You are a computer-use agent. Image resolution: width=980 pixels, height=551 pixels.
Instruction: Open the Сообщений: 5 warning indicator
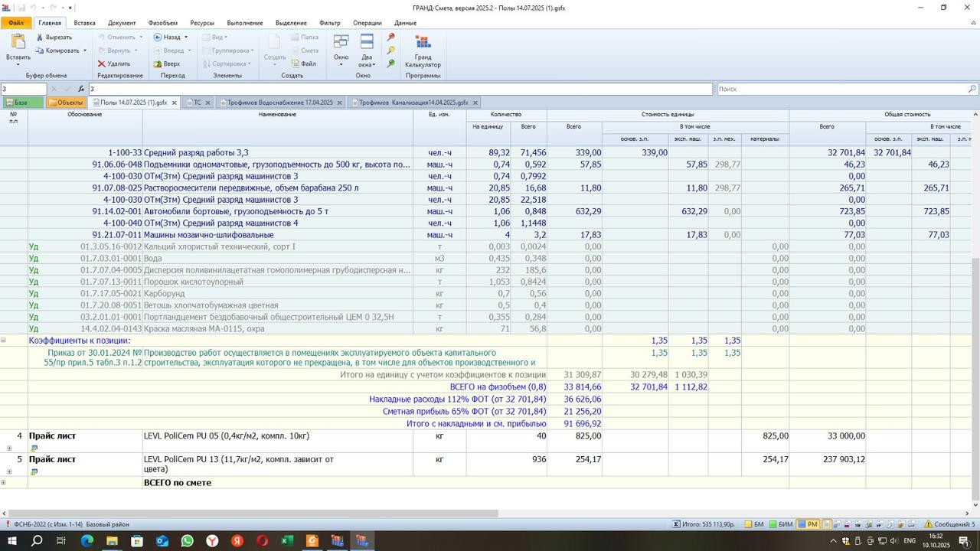(x=949, y=524)
